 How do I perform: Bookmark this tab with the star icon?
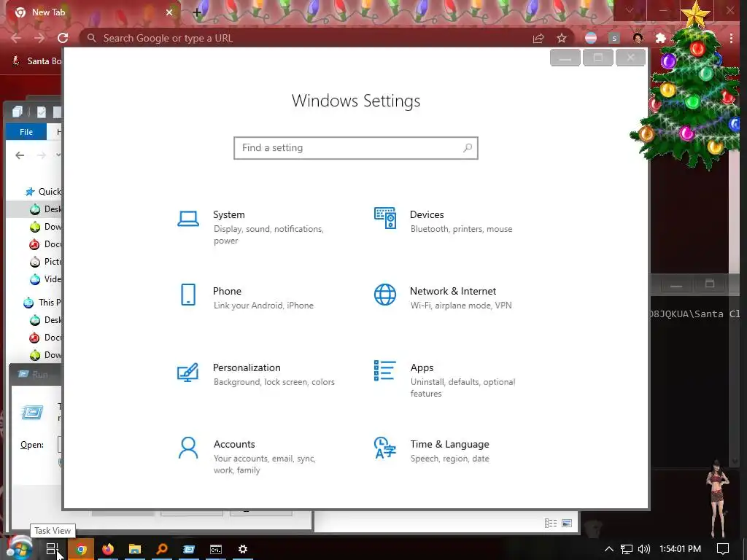pos(562,38)
